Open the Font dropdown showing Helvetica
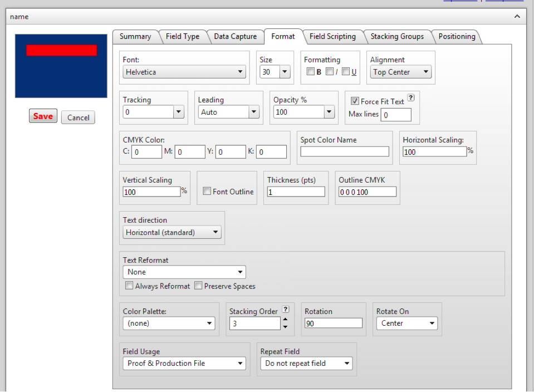The image size is (534, 392). pyautogui.click(x=184, y=72)
